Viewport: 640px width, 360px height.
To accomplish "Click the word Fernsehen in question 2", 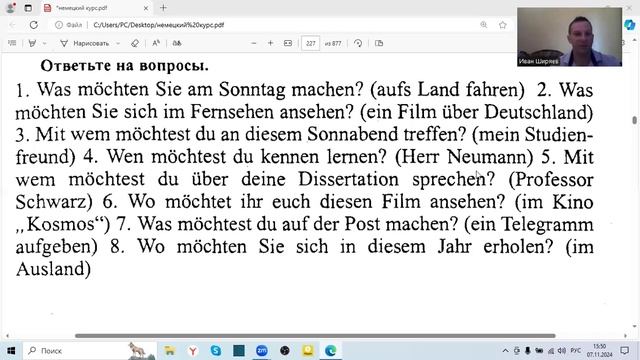I will click(x=232, y=112).
